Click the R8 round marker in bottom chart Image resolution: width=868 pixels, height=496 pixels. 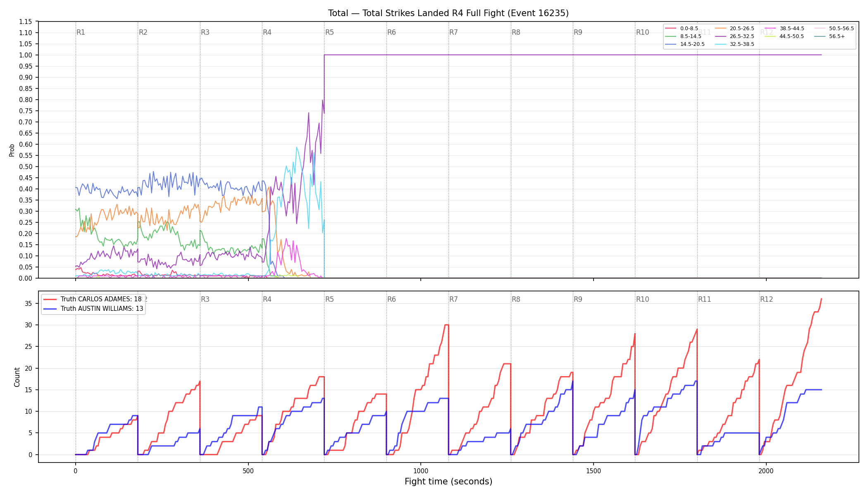[x=516, y=299]
